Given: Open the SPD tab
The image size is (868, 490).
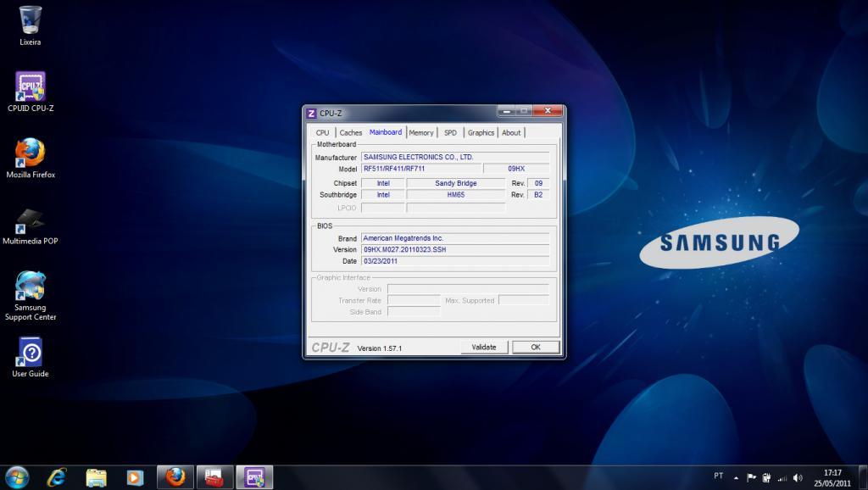Looking at the screenshot, I should 451,133.
